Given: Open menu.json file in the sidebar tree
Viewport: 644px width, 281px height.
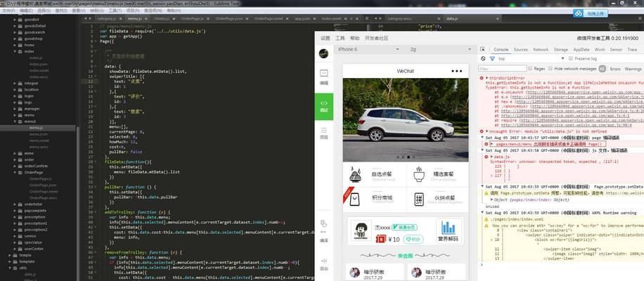Looking at the screenshot, I should 38,134.
